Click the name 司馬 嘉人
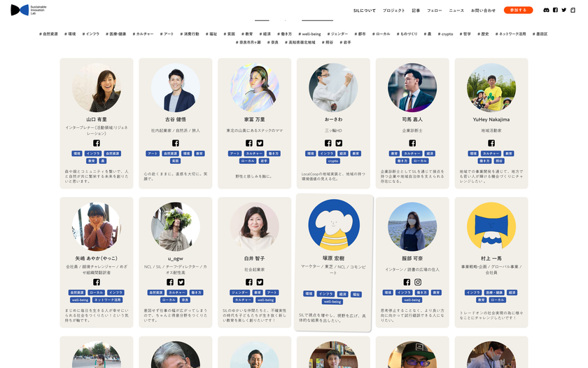This screenshot has height=368, width=588. coord(412,119)
